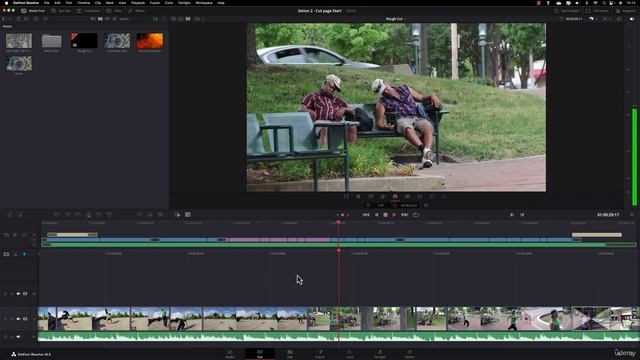
Task: Show the Titles browser
Action: [x=114, y=11]
